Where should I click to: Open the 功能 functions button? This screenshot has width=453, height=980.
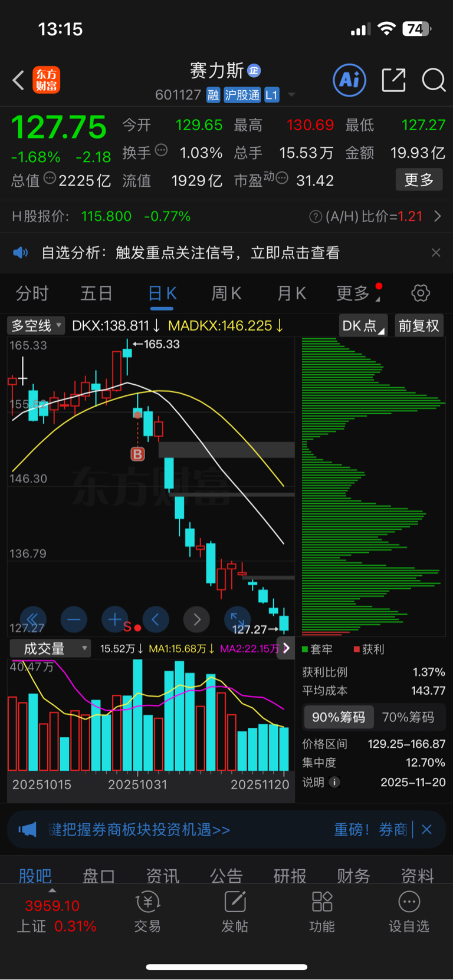click(x=322, y=912)
